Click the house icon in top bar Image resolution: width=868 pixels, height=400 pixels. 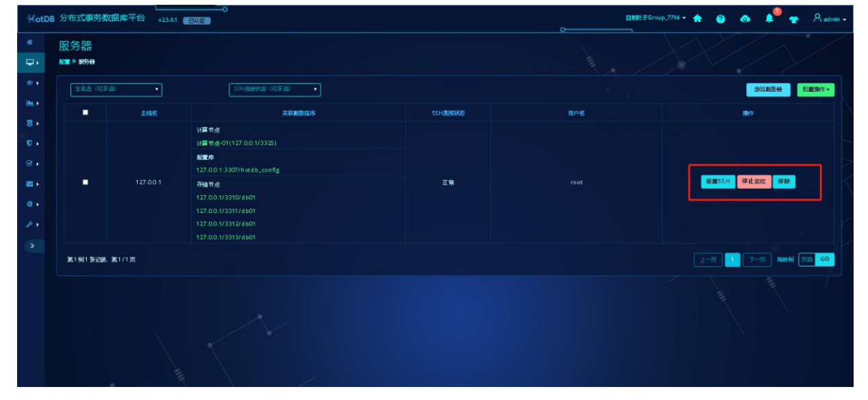[697, 18]
